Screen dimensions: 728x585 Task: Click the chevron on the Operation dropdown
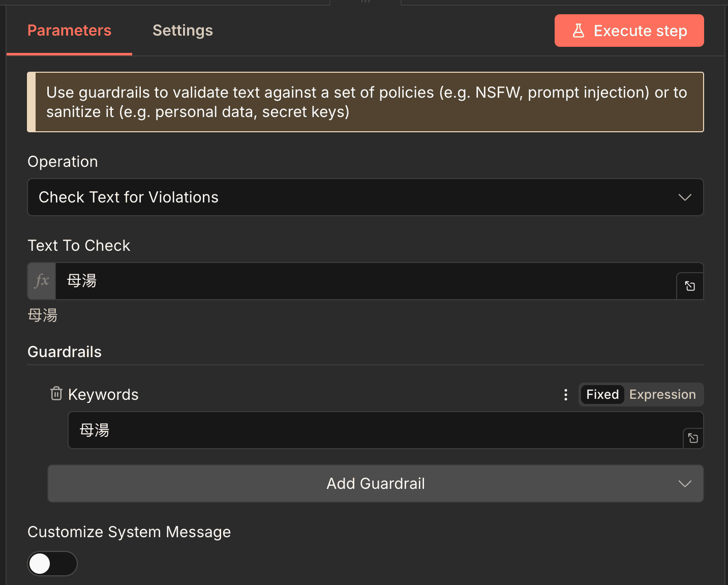(685, 197)
